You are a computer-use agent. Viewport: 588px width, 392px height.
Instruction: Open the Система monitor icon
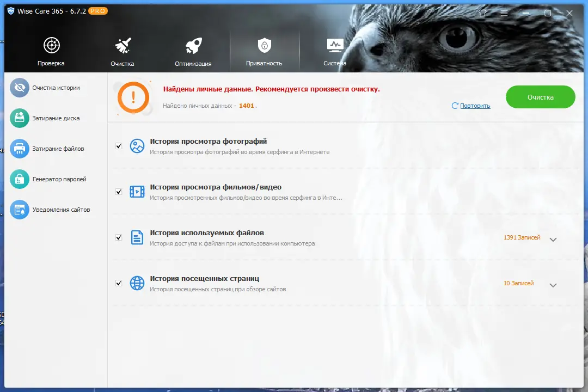[x=335, y=45]
